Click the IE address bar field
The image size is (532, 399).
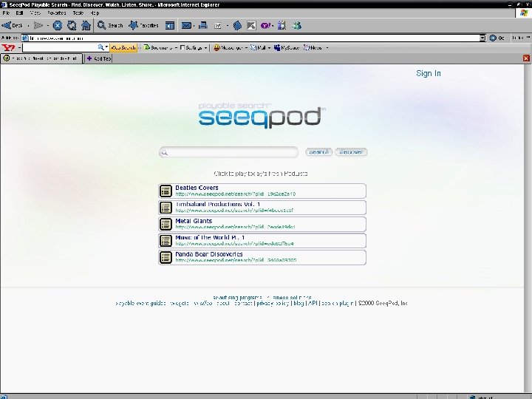[251, 38]
